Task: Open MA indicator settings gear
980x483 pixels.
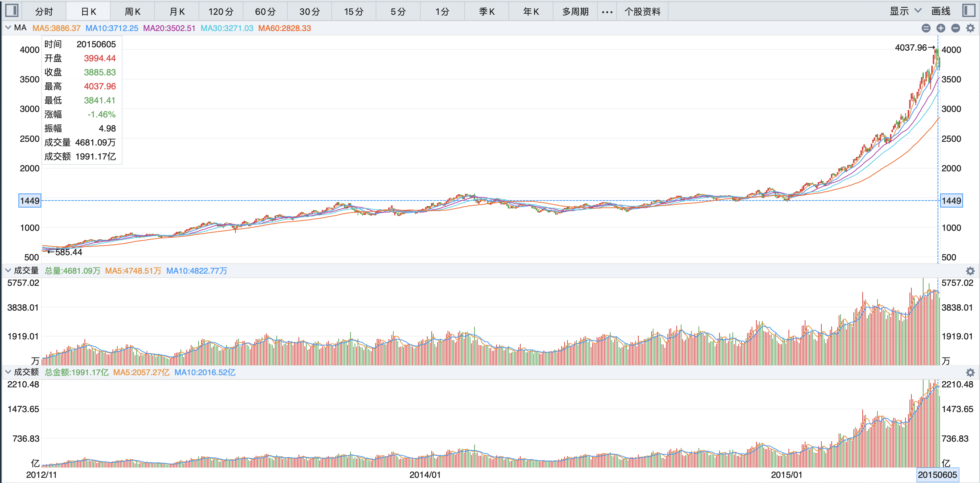Action: [x=970, y=28]
